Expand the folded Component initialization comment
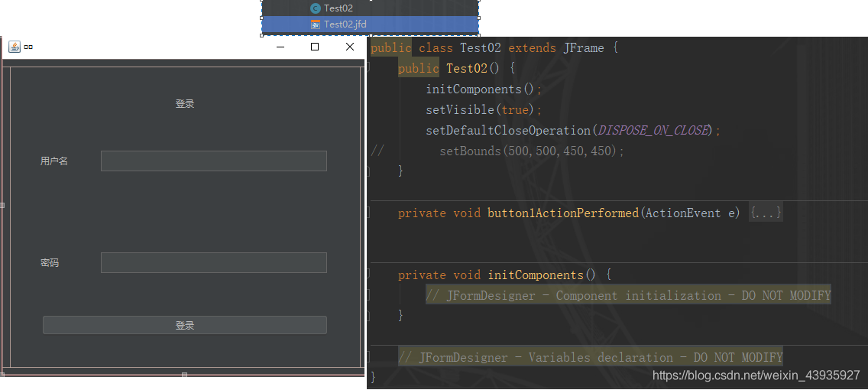868x390 pixels. click(627, 296)
